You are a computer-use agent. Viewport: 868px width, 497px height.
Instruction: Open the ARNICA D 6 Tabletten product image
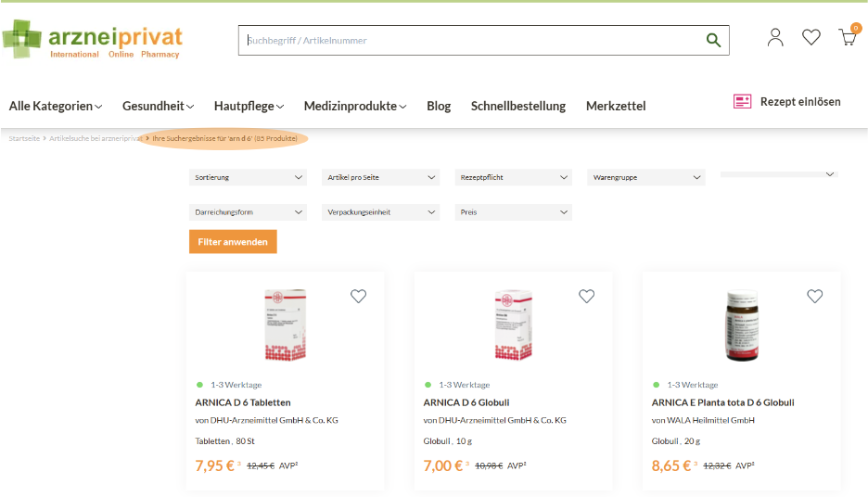click(286, 325)
